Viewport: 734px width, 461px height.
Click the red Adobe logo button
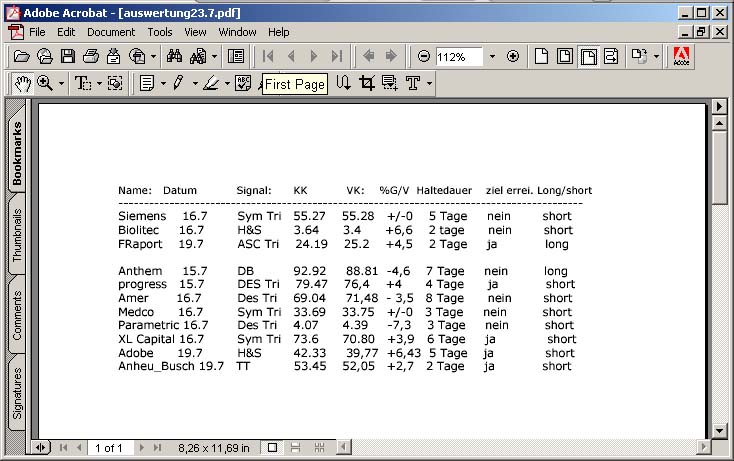coord(681,57)
